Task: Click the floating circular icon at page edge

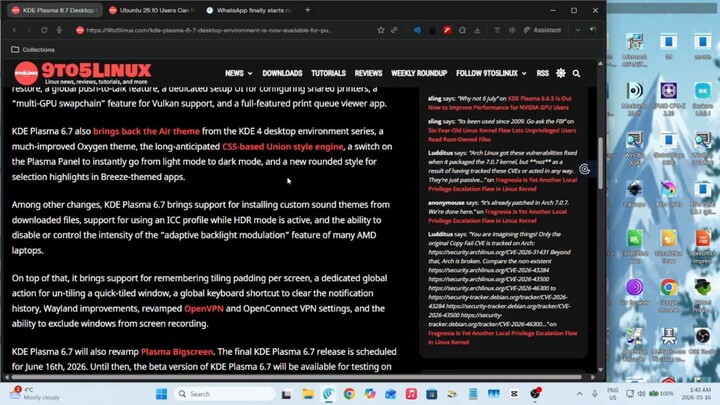Action: tap(585, 169)
